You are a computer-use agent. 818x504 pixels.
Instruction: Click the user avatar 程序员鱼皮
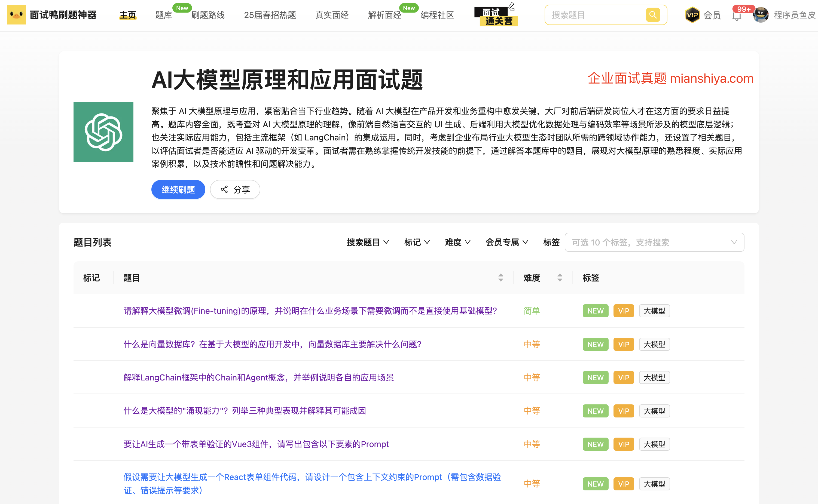click(761, 15)
